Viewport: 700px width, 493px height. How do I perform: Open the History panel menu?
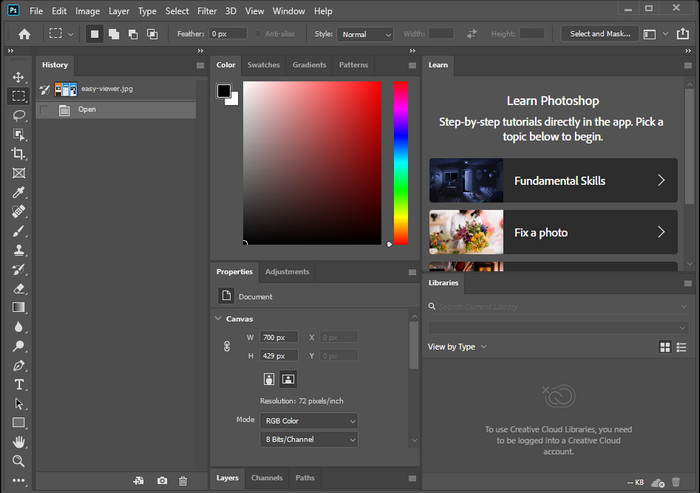coord(200,66)
